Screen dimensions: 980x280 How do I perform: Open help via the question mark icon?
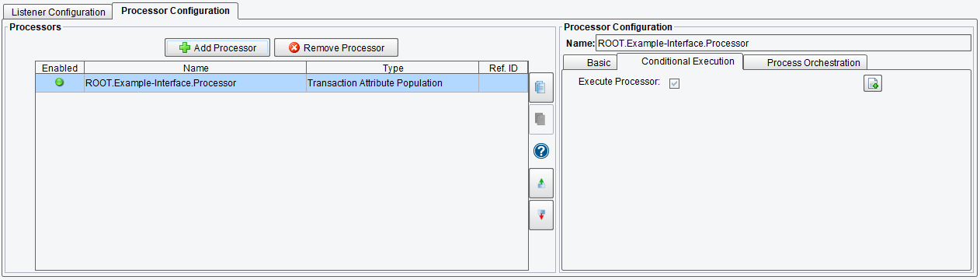pos(541,151)
